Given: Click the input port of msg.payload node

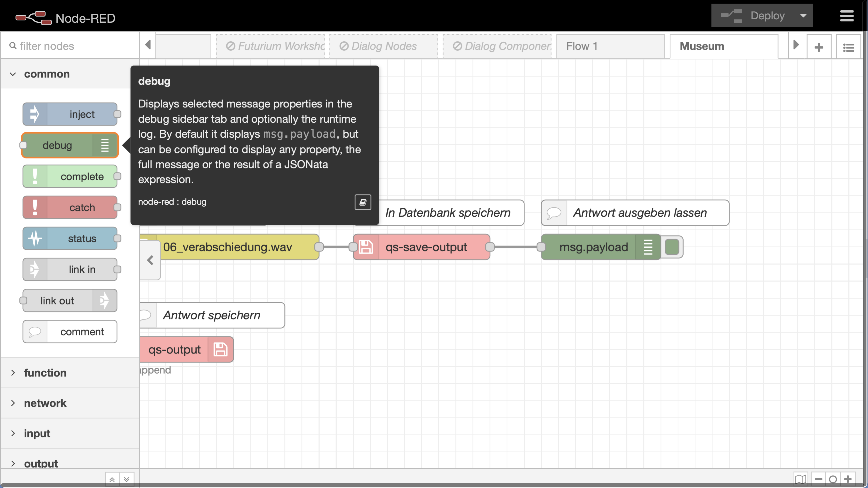Looking at the screenshot, I should click(x=541, y=247).
